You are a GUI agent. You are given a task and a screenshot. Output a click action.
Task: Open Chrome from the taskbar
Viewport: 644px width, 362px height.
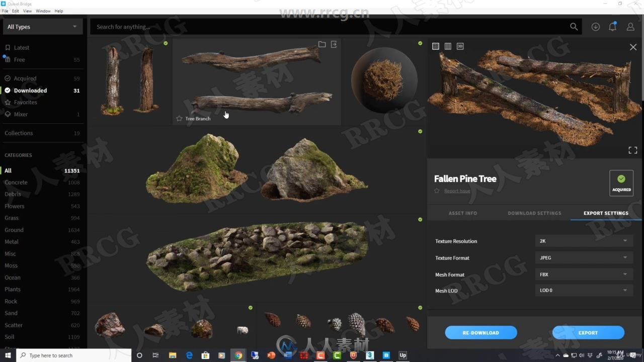click(238, 355)
